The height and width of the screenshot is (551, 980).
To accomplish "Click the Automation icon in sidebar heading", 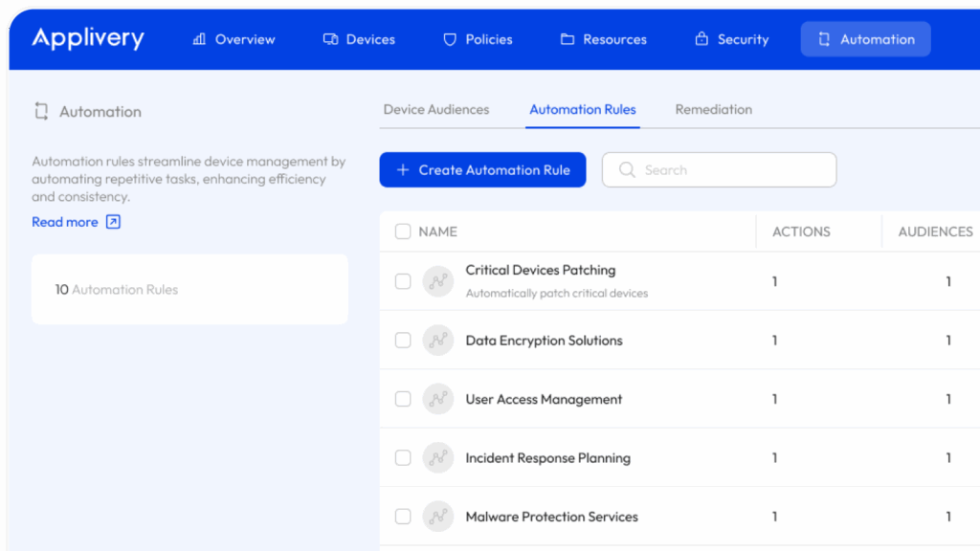I will [41, 112].
